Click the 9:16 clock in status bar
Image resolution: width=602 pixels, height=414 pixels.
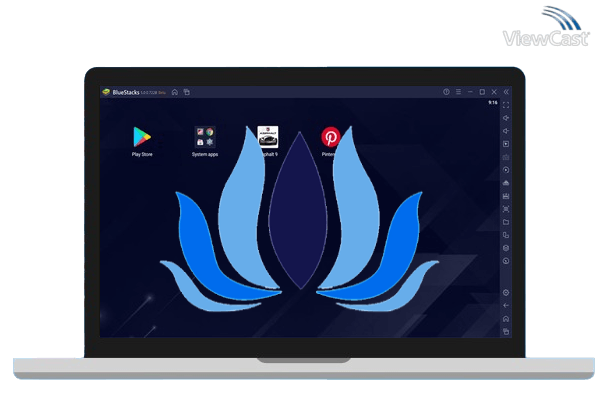[493, 103]
